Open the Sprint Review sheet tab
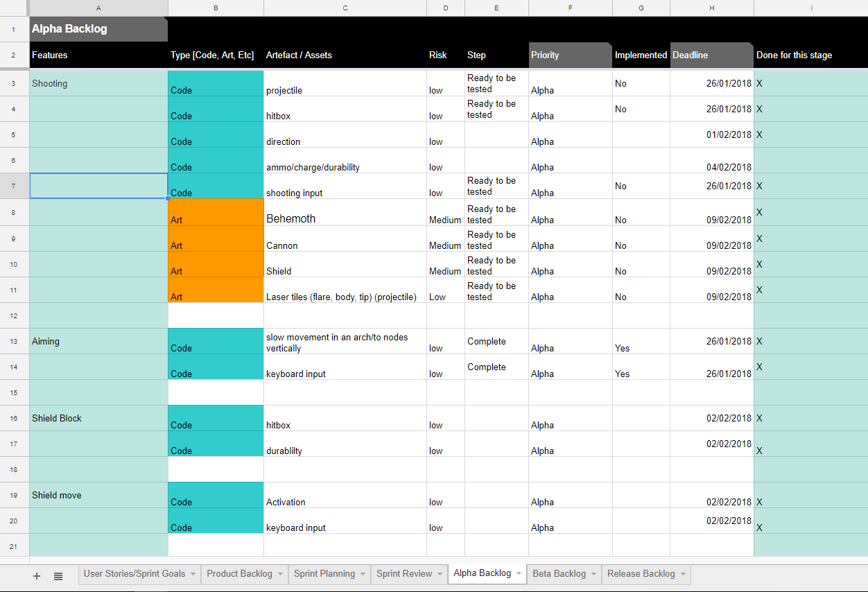 pos(404,574)
